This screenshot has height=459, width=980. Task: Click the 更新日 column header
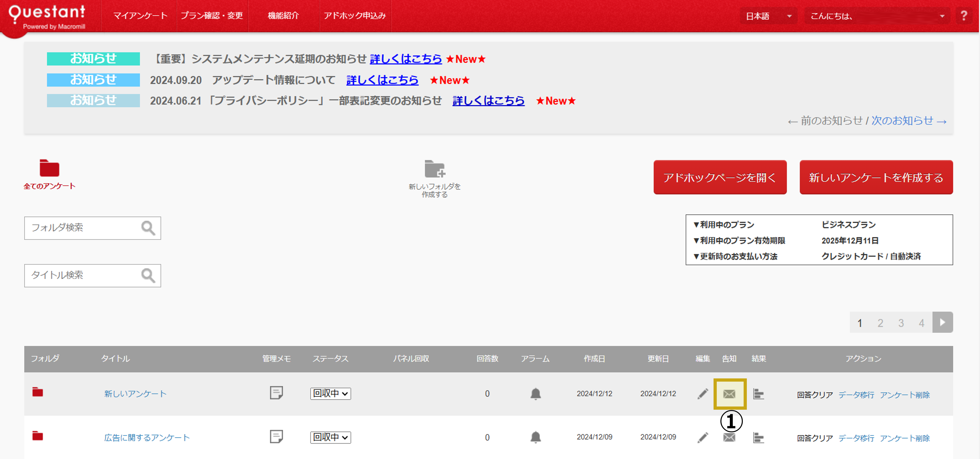(658, 359)
